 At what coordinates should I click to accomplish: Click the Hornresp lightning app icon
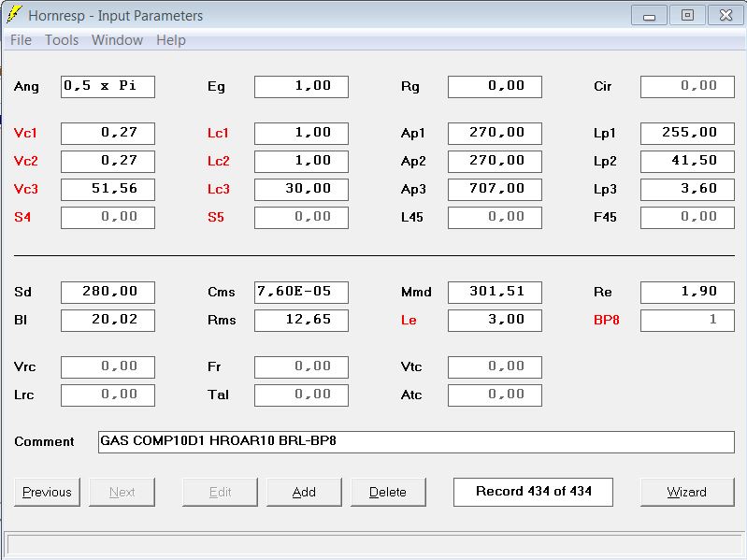click(x=14, y=14)
